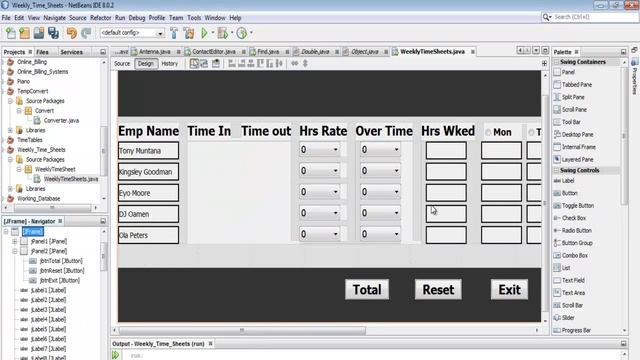Open the Refactor menu
This screenshot has height=360, width=640.
[100, 18]
